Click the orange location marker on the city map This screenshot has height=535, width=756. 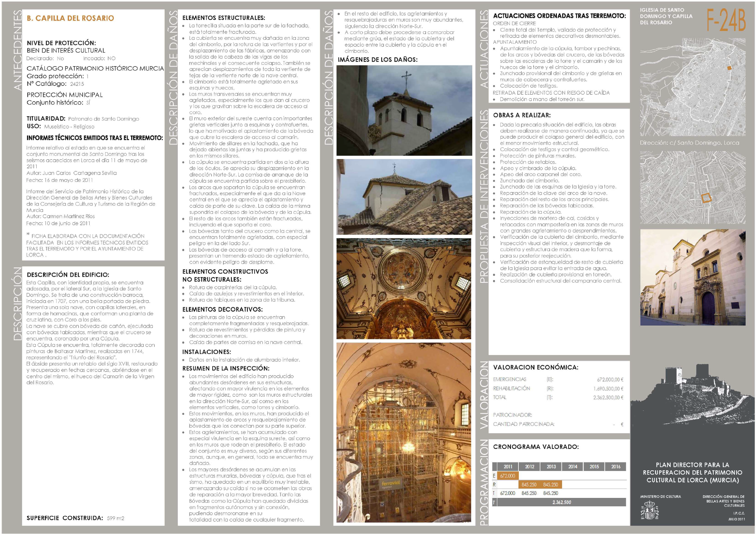(729, 68)
